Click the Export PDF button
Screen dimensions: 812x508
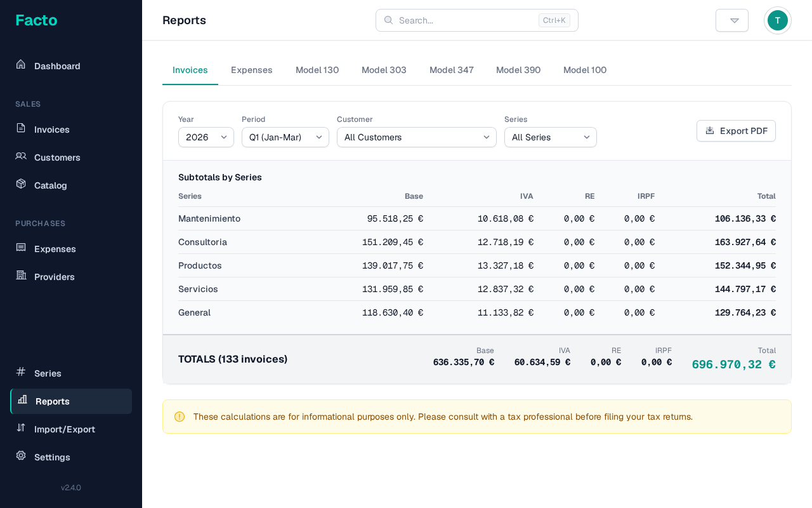[736, 131]
